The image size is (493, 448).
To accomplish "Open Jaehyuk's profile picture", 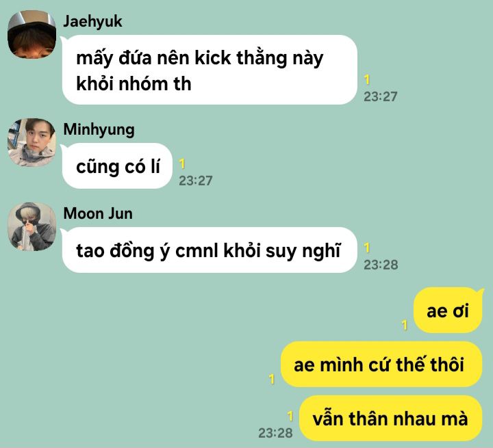I will point(31,35).
